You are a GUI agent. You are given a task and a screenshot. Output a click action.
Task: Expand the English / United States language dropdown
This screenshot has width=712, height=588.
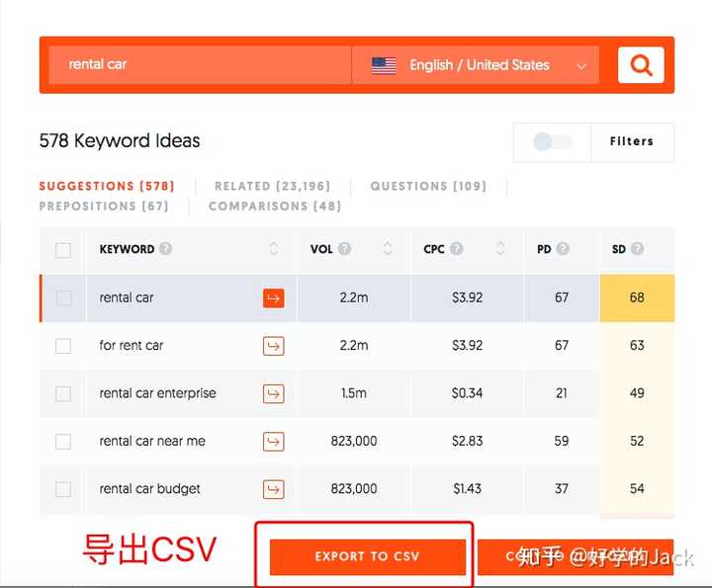click(x=476, y=65)
